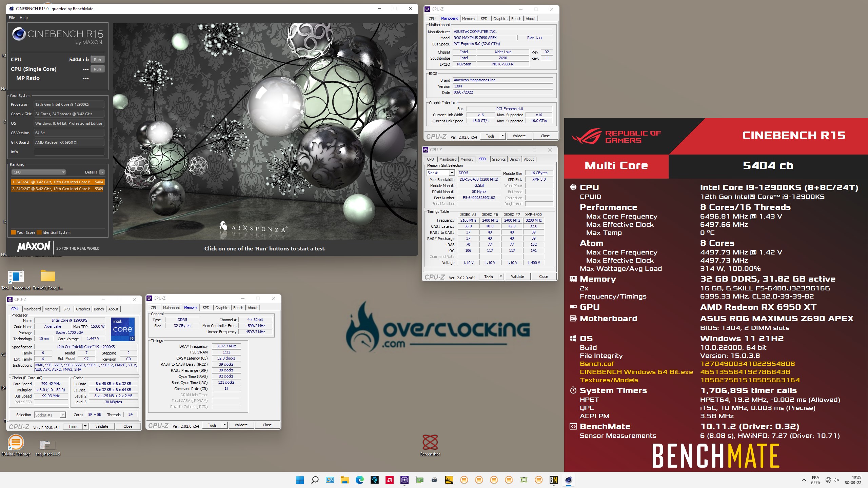Switch to CPU-Z purple chip taskbar icon
This screenshot has height=488, width=868.
pyautogui.click(x=404, y=480)
